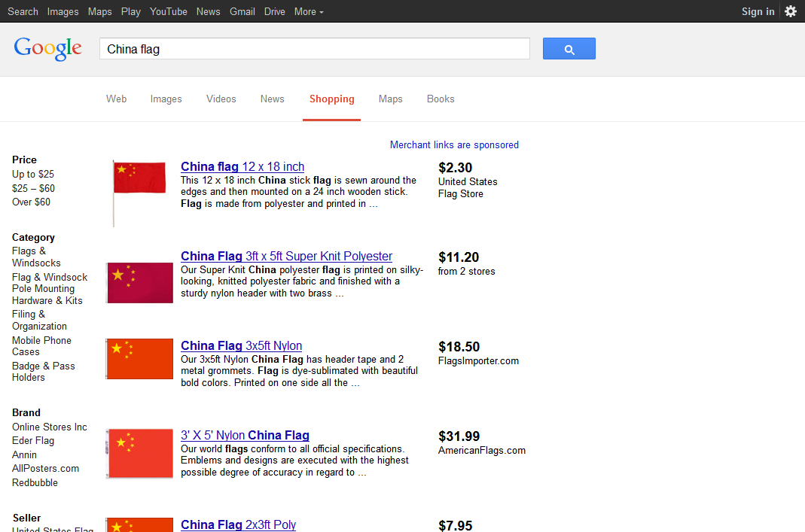Select category Flags & Windsocks
805x532 pixels.
36,257
